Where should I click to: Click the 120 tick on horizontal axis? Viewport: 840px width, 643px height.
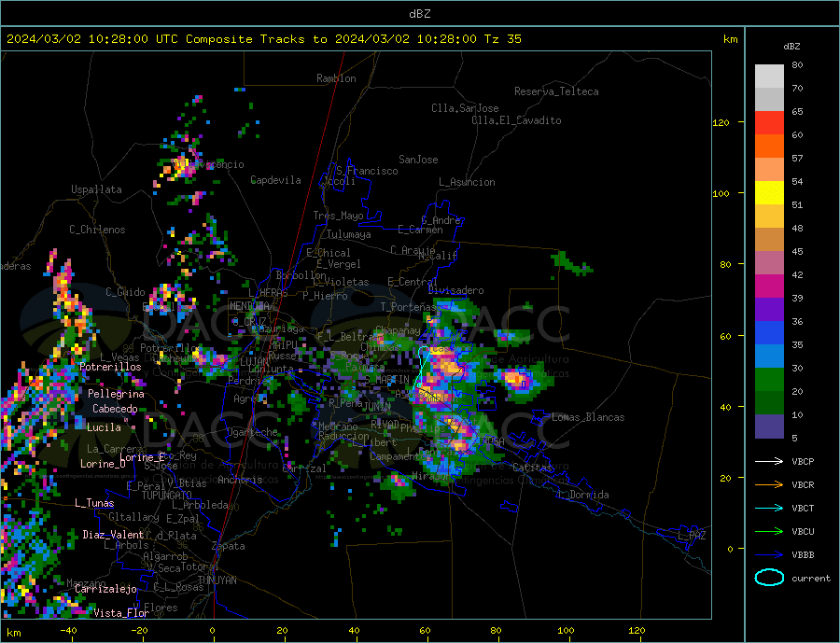coord(637,631)
